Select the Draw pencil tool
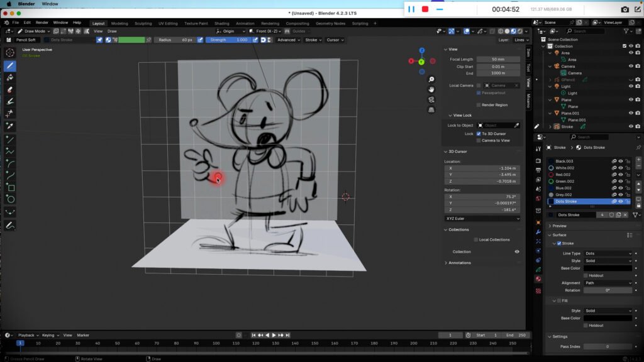Screen dimensions: 644x362 [10, 65]
